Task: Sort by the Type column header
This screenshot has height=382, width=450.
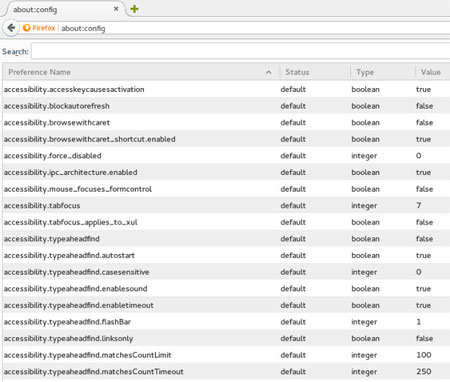Action: click(x=383, y=72)
